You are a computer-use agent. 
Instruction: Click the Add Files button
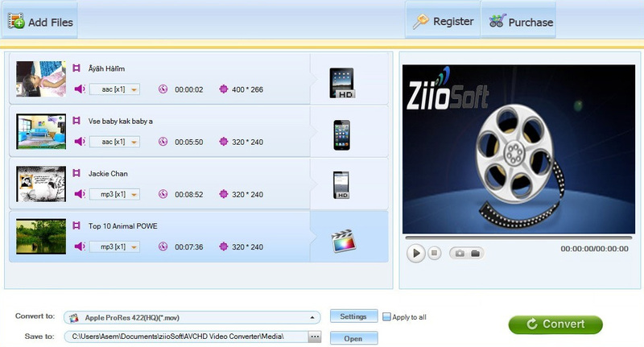tap(41, 21)
